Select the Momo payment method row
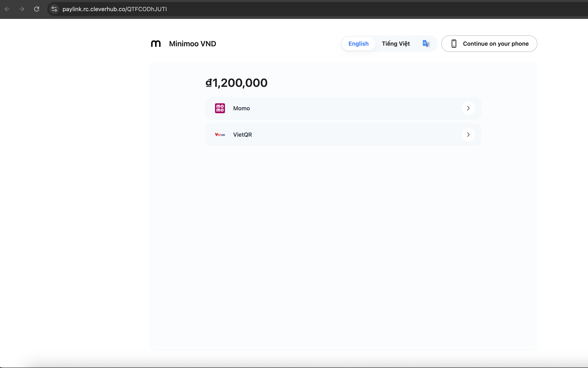This screenshot has height=368, width=588. point(340,108)
